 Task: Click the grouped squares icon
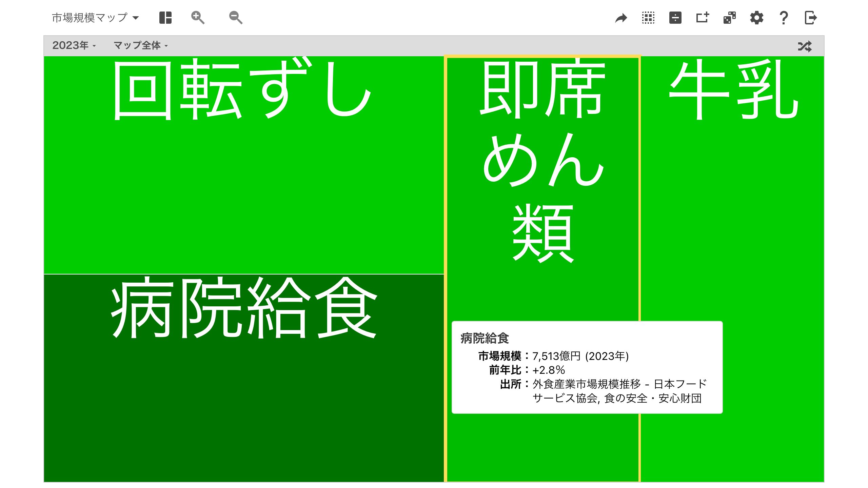point(730,18)
